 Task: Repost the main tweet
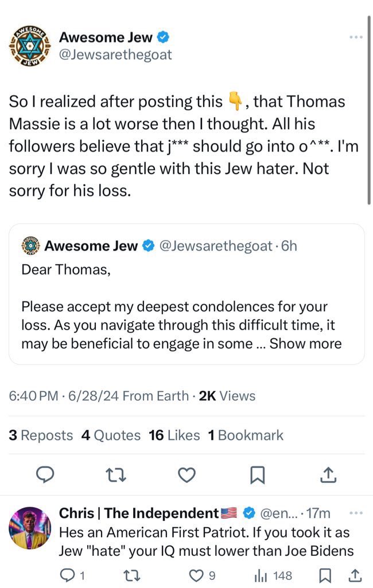116,474
